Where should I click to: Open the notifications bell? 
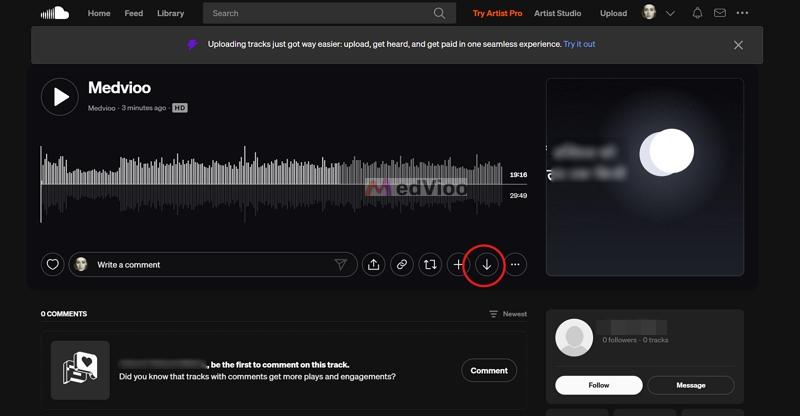(697, 13)
